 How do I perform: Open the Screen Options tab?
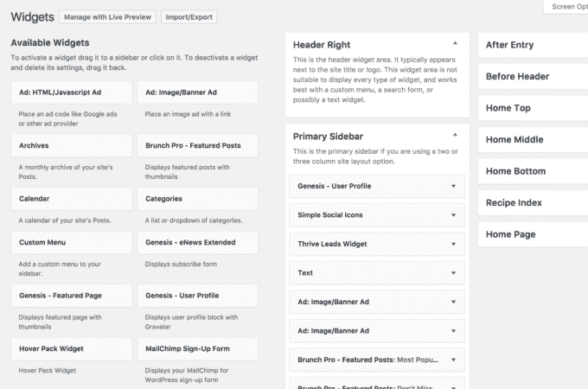pyautogui.click(x=566, y=7)
